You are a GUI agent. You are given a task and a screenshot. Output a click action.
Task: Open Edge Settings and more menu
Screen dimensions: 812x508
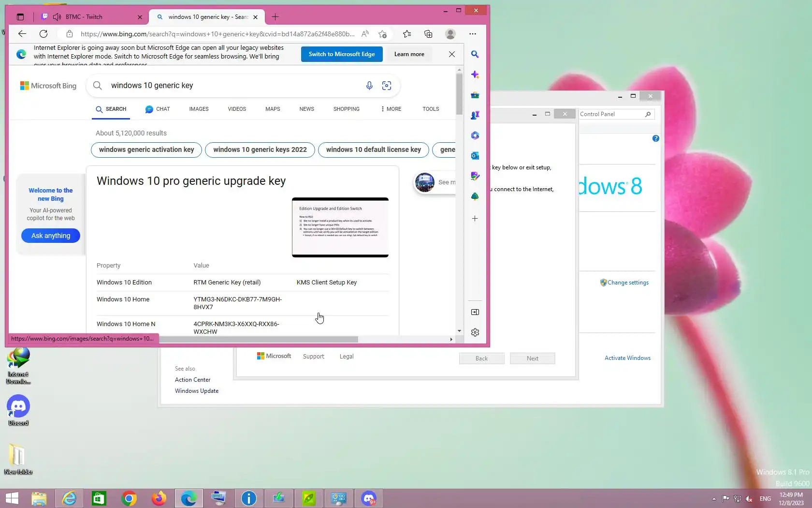pyautogui.click(x=473, y=34)
